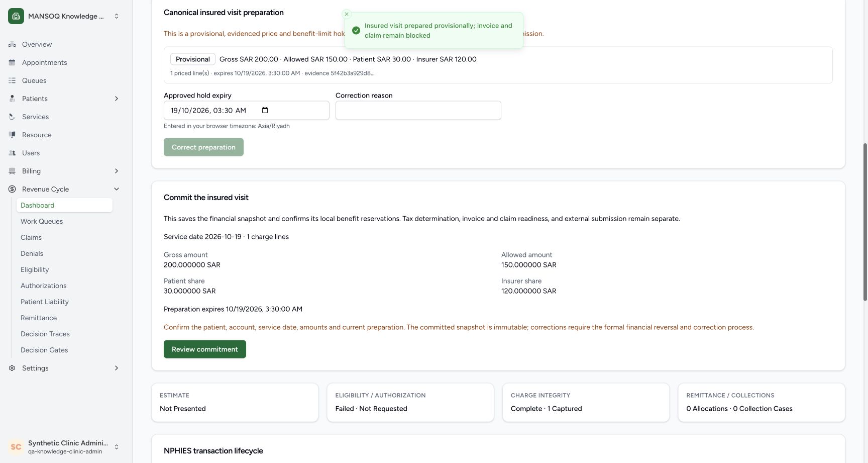The image size is (868, 463).
Task: Click the Review commitment button
Action: point(205,349)
